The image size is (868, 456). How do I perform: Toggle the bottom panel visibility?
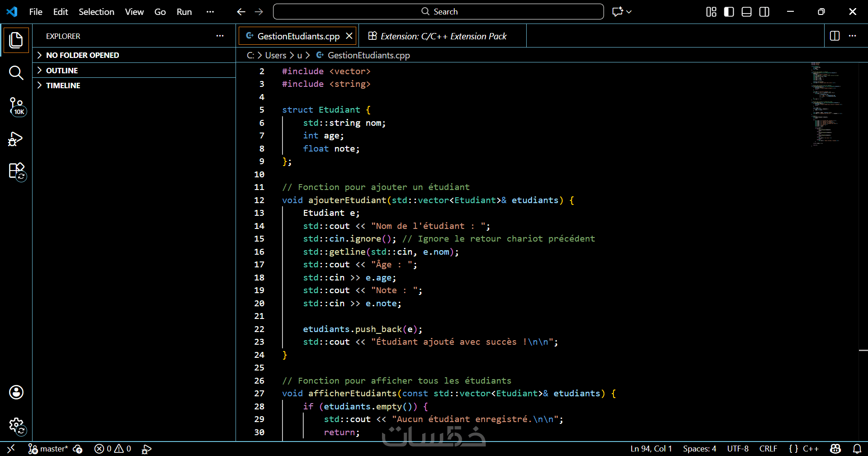(x=746, y=12)
